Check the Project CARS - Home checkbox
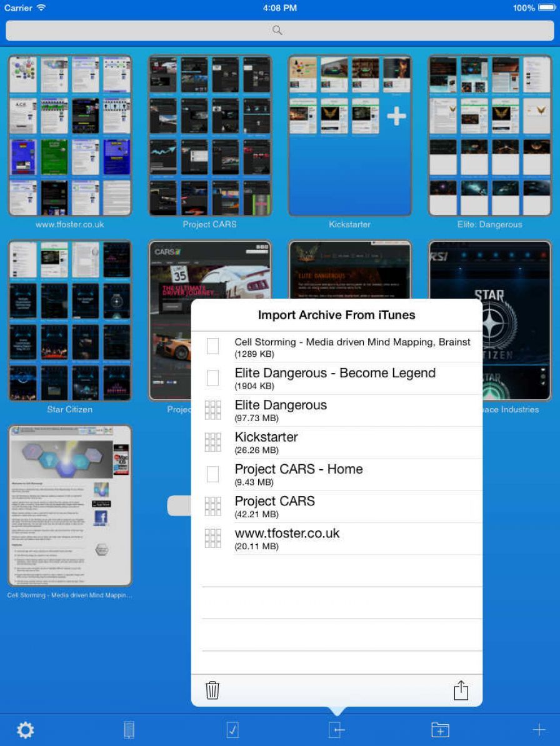This screenshot has width=560, height=746. point(212,474)
